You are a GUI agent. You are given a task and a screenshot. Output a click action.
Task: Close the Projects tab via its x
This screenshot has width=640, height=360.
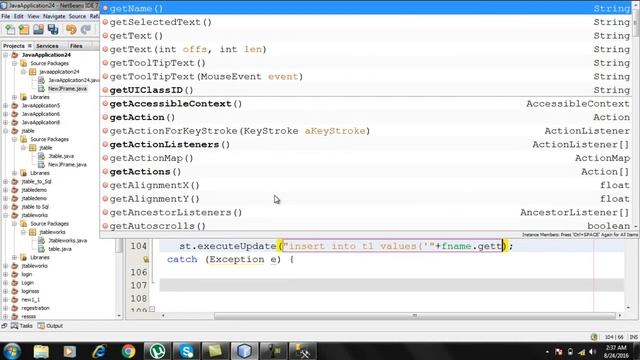tap(29, 46)
